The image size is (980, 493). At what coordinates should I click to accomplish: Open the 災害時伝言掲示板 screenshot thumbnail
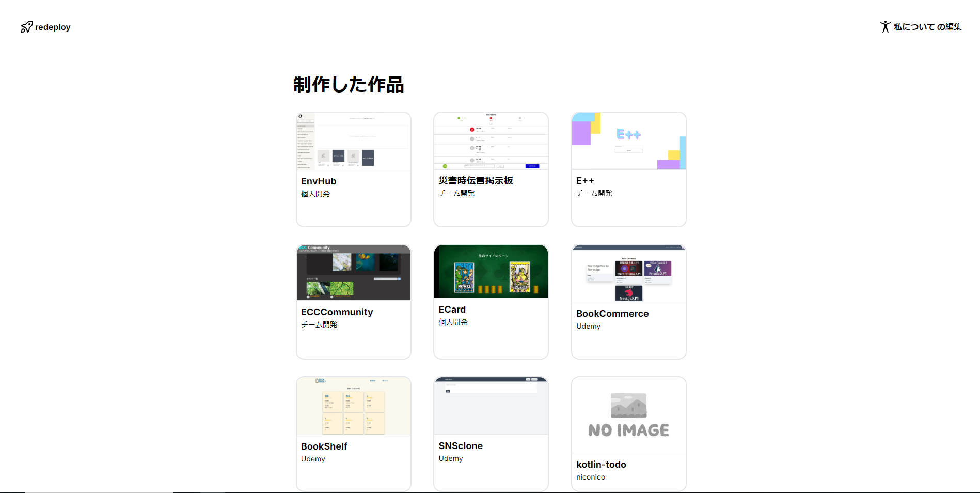click(491, 141)
